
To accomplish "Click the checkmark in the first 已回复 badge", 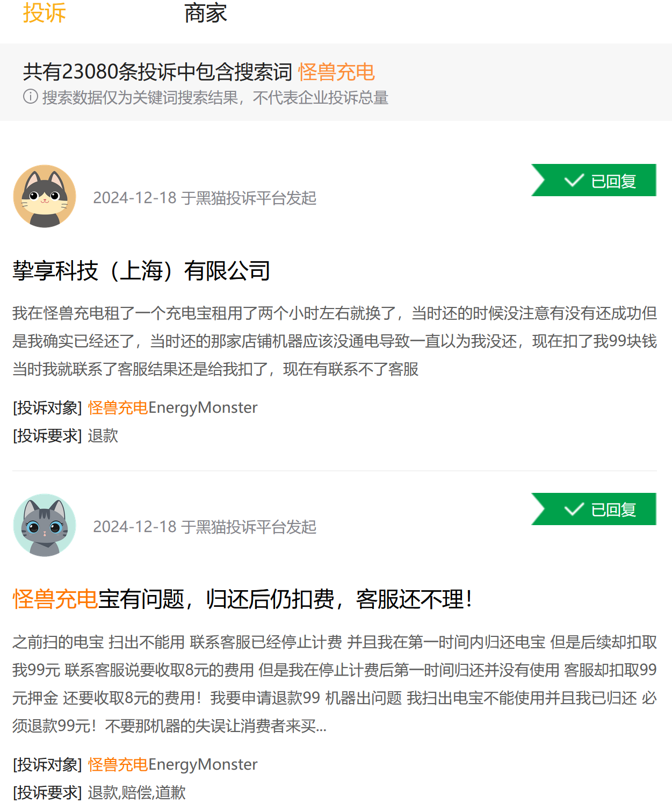I will [x=574, y=180].
